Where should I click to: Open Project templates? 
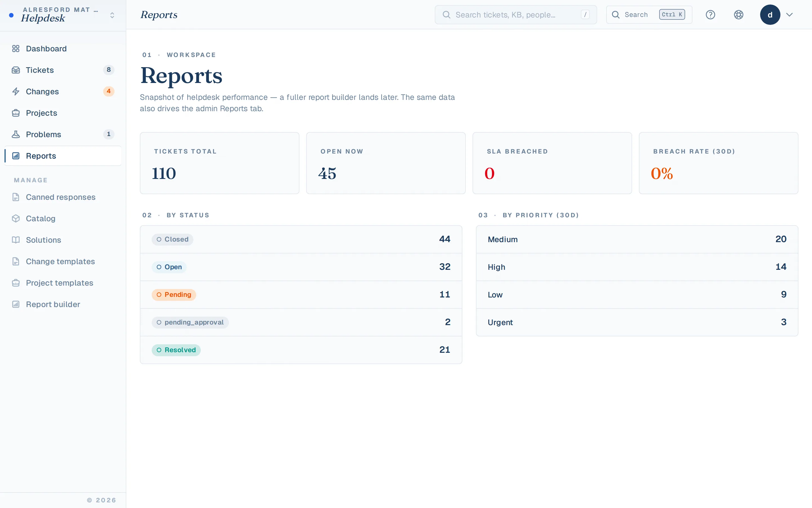[x=63, y=283]
